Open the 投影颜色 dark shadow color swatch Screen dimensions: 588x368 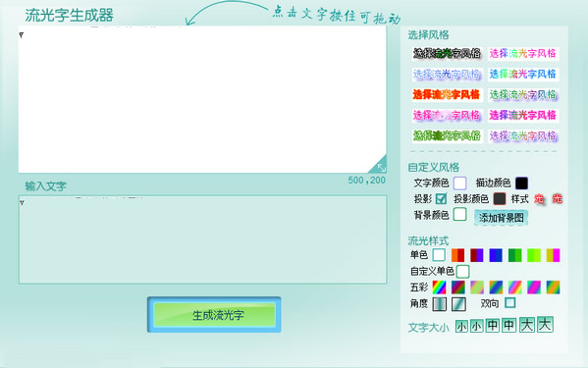[x=500, y=199]
